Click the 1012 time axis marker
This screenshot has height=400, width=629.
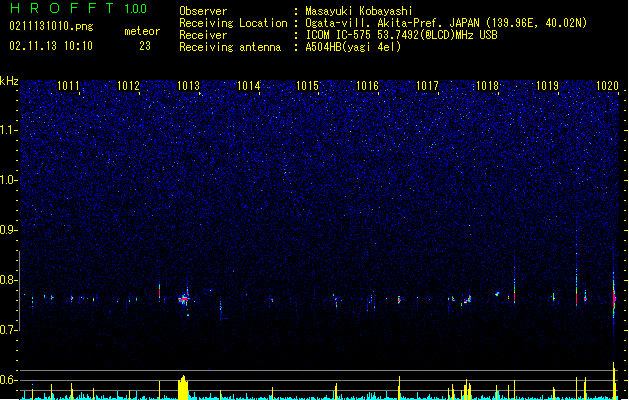128,86
